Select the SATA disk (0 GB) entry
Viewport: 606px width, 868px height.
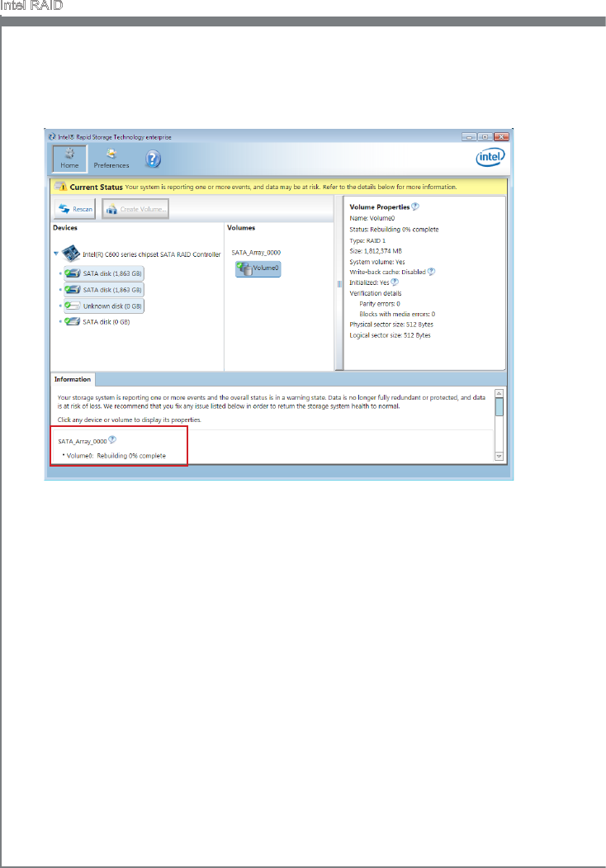97,321
